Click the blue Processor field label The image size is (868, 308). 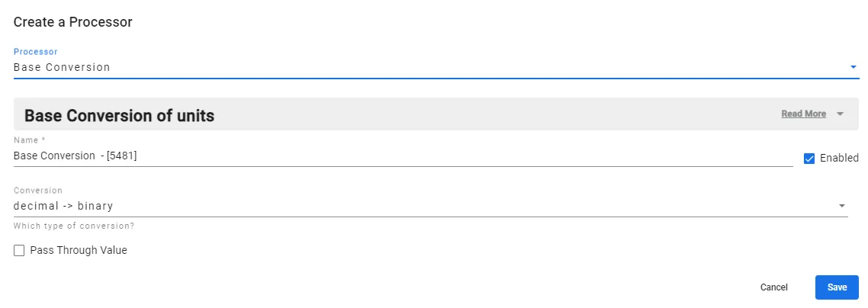[35, 51]
